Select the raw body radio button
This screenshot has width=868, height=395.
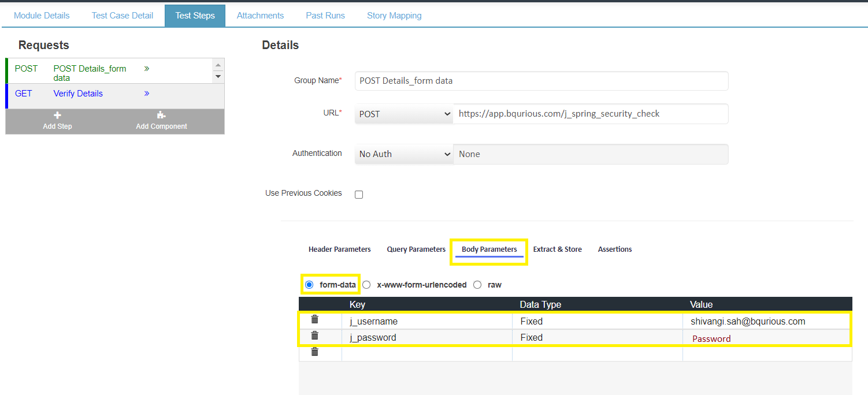pyautogui.click(x=477, y=285)
